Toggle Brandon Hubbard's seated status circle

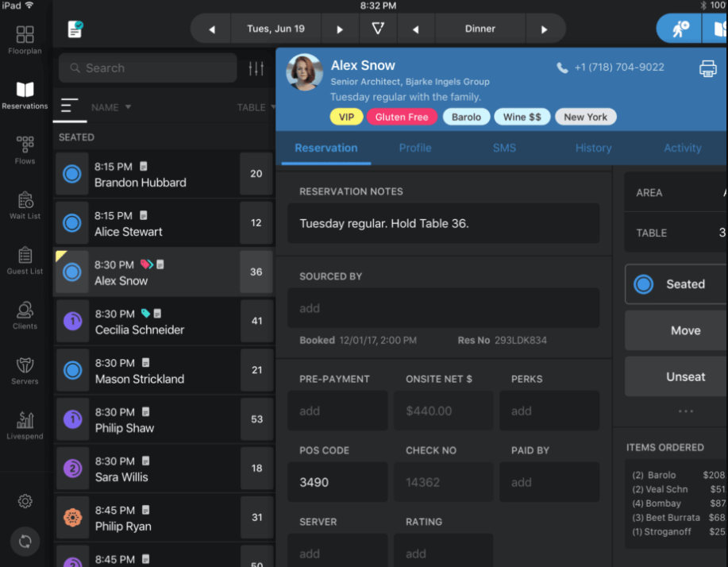(71, 175)
